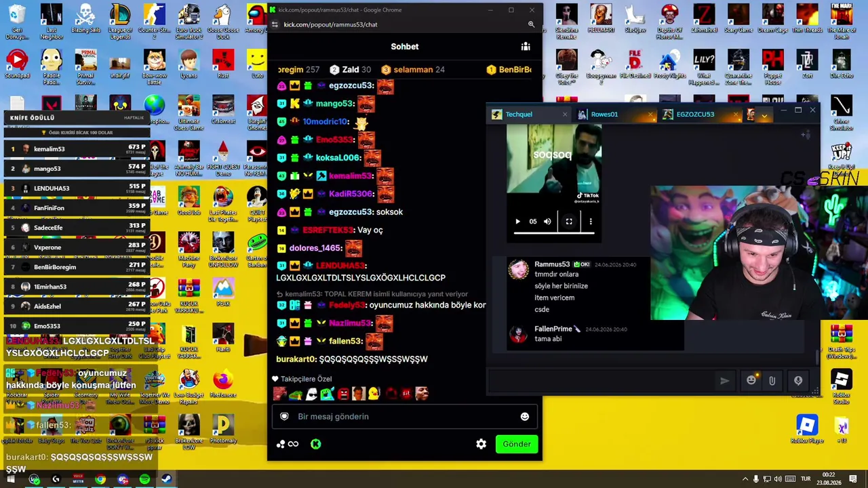Select the Firefox desktop icon
This screenshot has height=488, width=868.
point(223,385)
